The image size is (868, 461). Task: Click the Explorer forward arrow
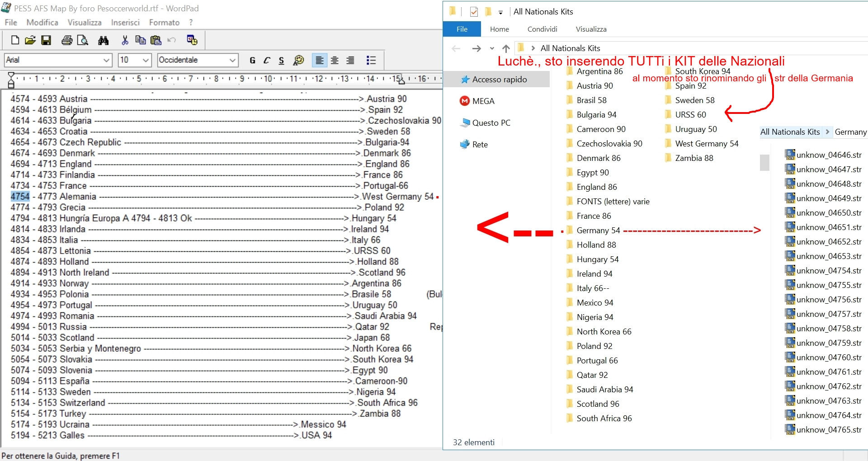click(476, 48)
